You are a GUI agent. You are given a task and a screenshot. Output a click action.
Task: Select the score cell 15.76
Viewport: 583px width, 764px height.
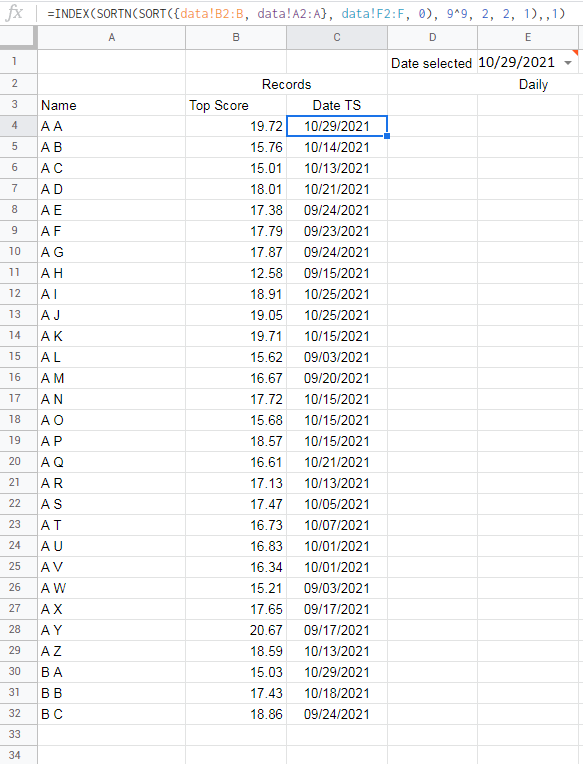pyautogui.click(x=236, y=147)
